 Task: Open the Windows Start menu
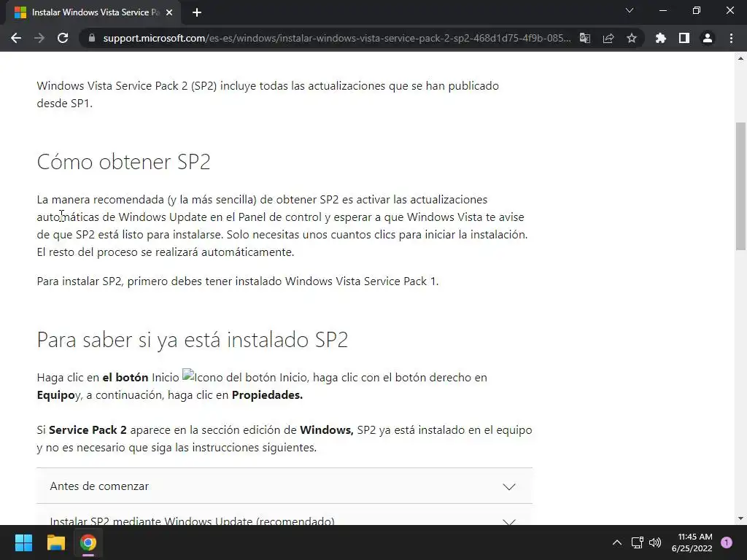click(x=23, y=542)
